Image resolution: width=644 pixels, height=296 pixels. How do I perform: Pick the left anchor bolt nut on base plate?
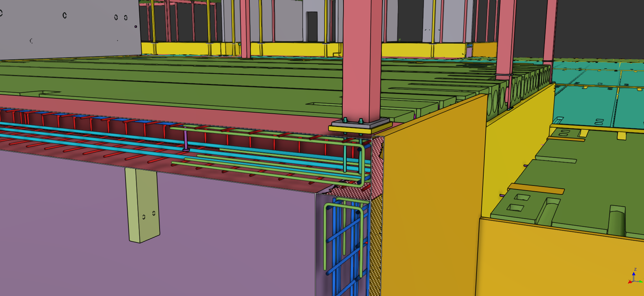click(x=346, y=120)
